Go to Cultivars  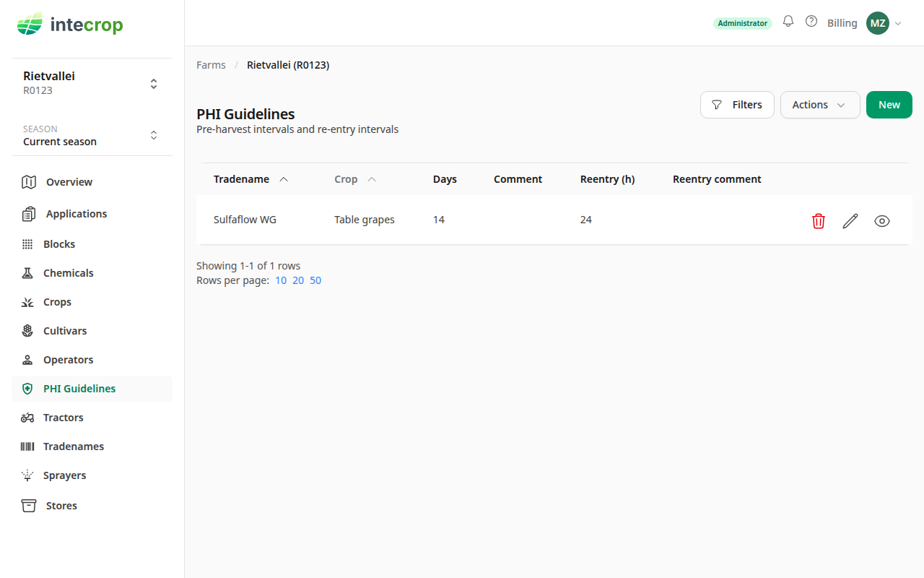pyautogui.click(x=92, y=331)
